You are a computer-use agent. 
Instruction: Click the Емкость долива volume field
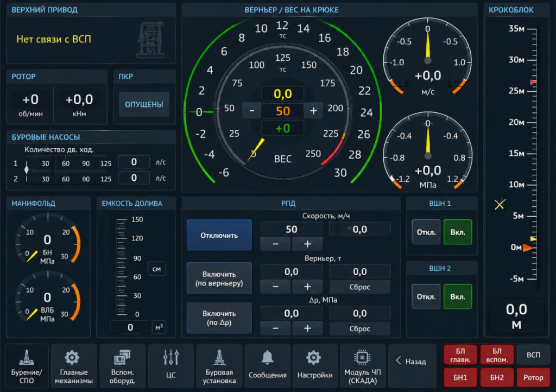130,327
